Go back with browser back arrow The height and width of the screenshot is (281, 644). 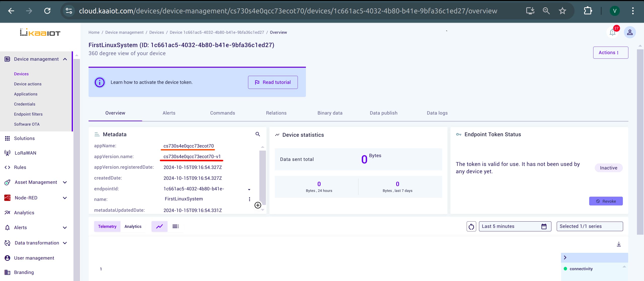[x=11, y=11]
